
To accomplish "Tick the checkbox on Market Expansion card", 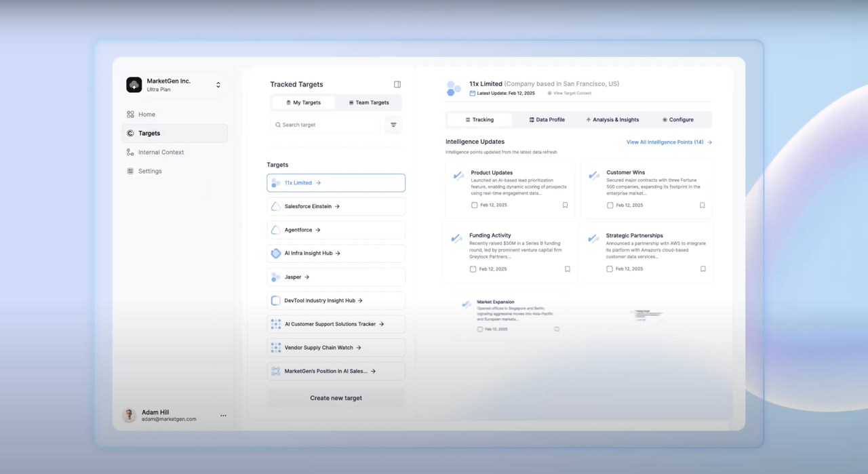I will (480, 330).
